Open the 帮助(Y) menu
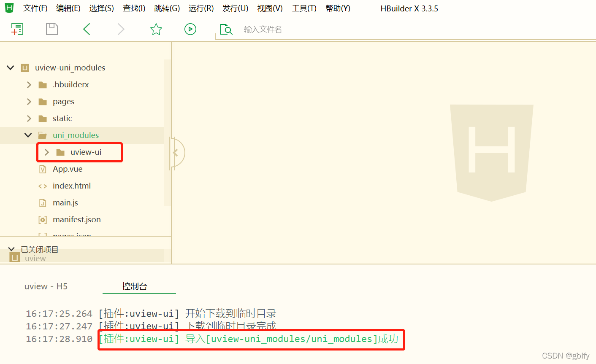The image size is (596, 364). click(x=338, y=8)
